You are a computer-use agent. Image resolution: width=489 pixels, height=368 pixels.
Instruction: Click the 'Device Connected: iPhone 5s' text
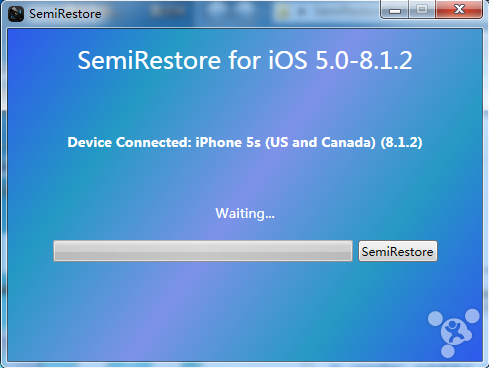click(245, 142)
